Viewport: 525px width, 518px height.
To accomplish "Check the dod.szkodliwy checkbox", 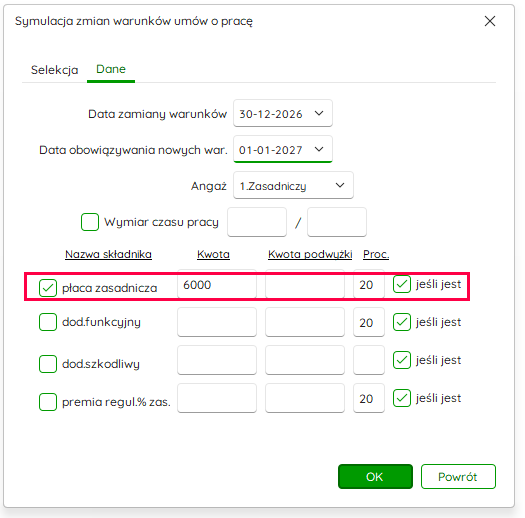I will [x=48, y=364].
